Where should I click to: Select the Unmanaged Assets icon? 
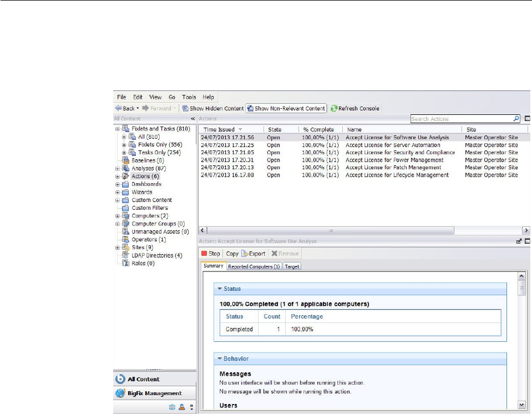pyautogui.click(x=125, y=231)
